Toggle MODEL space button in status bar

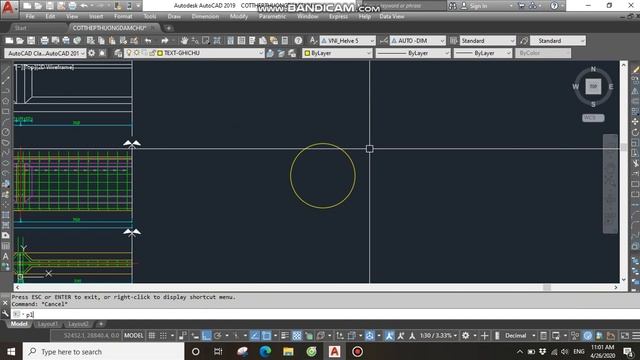[x=133, y=336]
